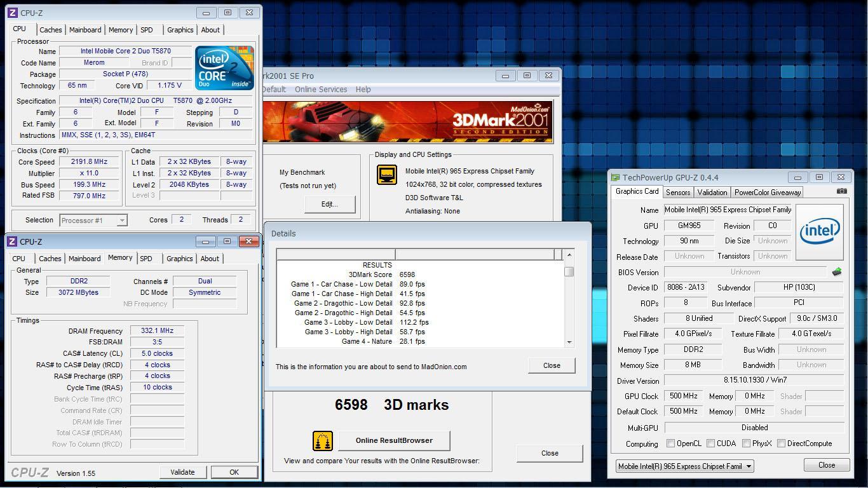Click Close button in GPU-Z window
The image size is (868, 488).
click(x=827, y=465)
